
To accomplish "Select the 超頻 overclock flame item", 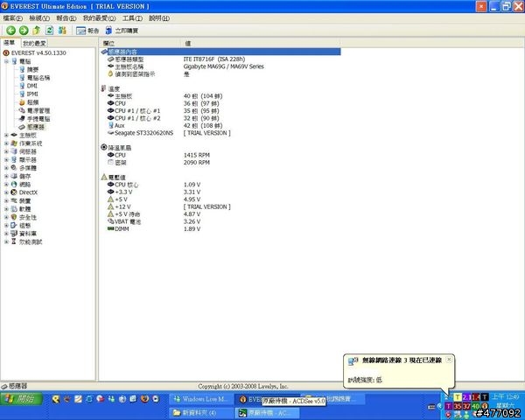I will (33, 102).
